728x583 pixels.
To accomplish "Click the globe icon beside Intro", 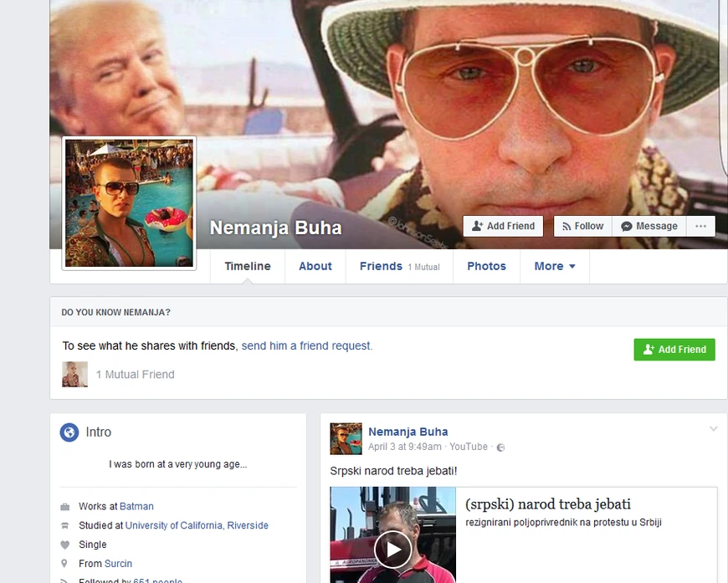I will [69, 432].
